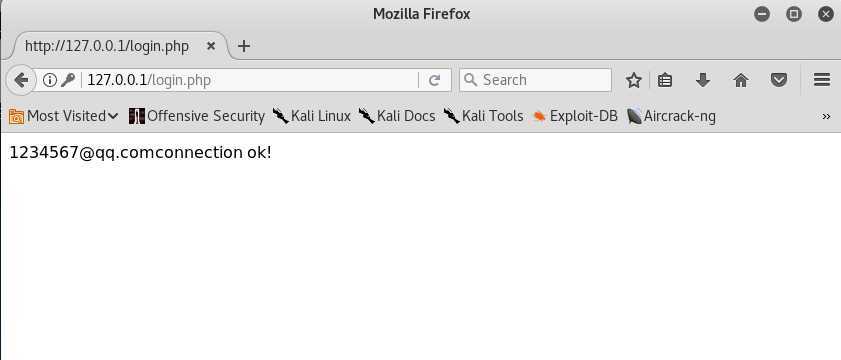841x360 pixels.
Task: Reload the current page
Action: [434, 80]
